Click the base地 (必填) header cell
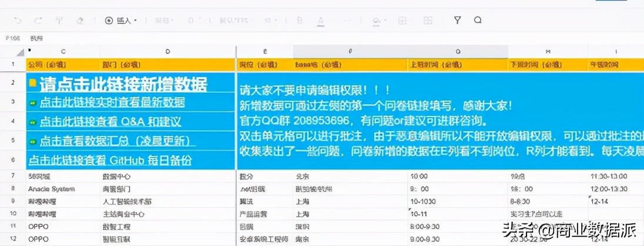 click(x=350, y=65)
